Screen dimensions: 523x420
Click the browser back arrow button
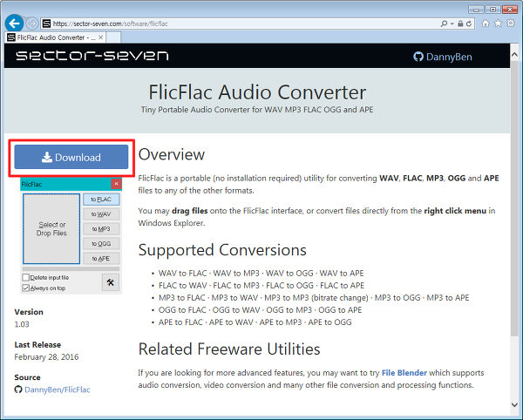click(x=14, y=24)
